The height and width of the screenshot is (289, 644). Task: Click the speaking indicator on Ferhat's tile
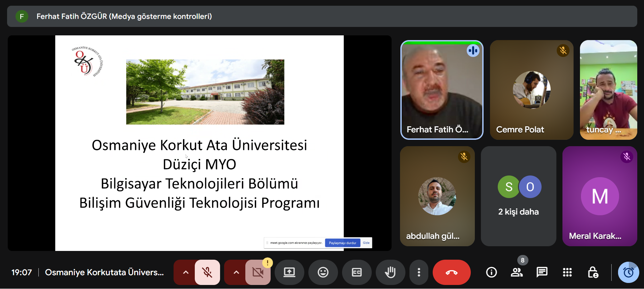tap(473, 51)
